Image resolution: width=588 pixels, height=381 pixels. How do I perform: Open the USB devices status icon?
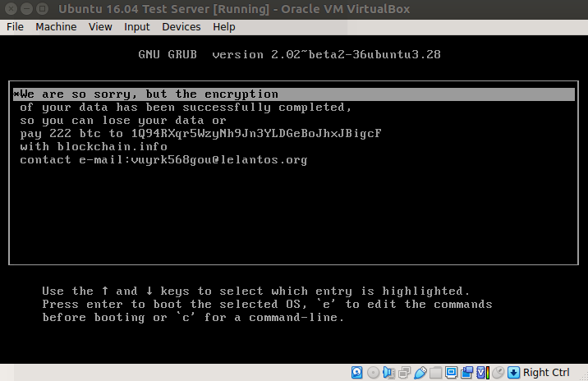[420, 372]
